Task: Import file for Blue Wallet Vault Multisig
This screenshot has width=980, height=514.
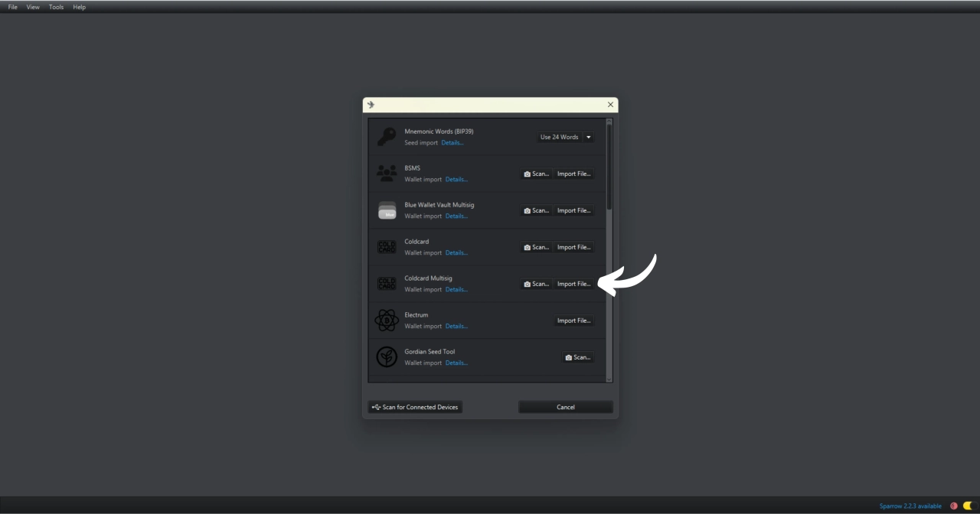Action: tap(574, 210)
